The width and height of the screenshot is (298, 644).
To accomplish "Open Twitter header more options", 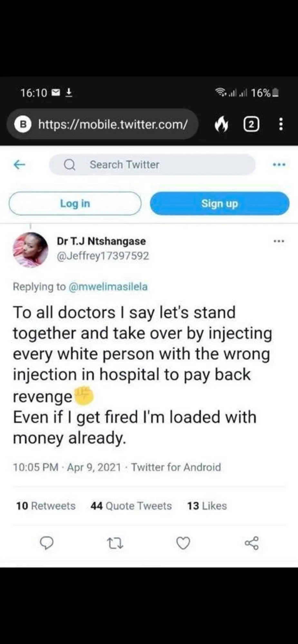I will pos(279,165).
